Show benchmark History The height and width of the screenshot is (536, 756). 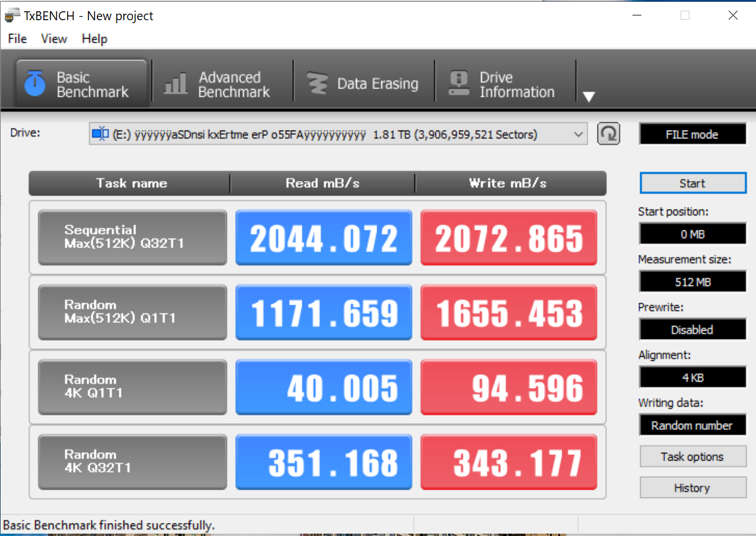(x=692, y=488)
